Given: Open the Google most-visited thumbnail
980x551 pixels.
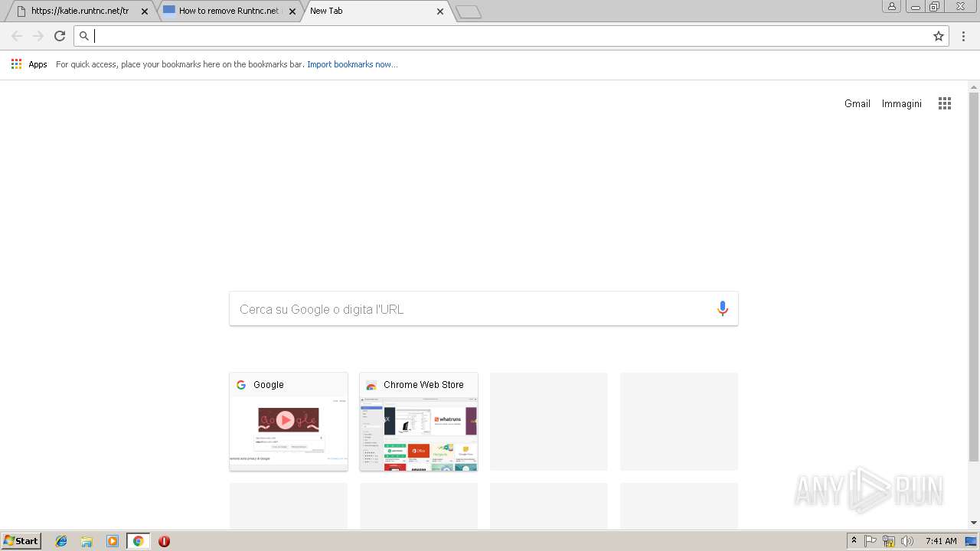Looking at the screenshot, I should click(289, 422).
